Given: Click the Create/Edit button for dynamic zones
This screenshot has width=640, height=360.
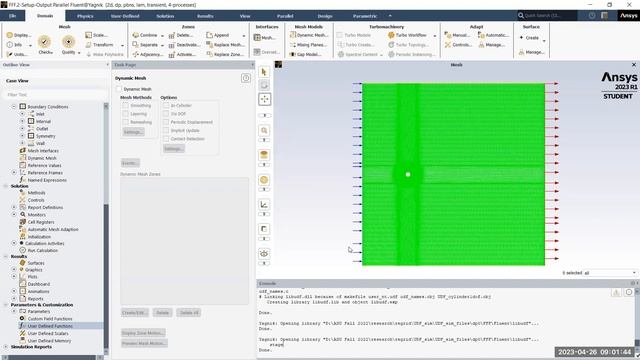Looking at the screenshot, I should click(x=135, y=313).
